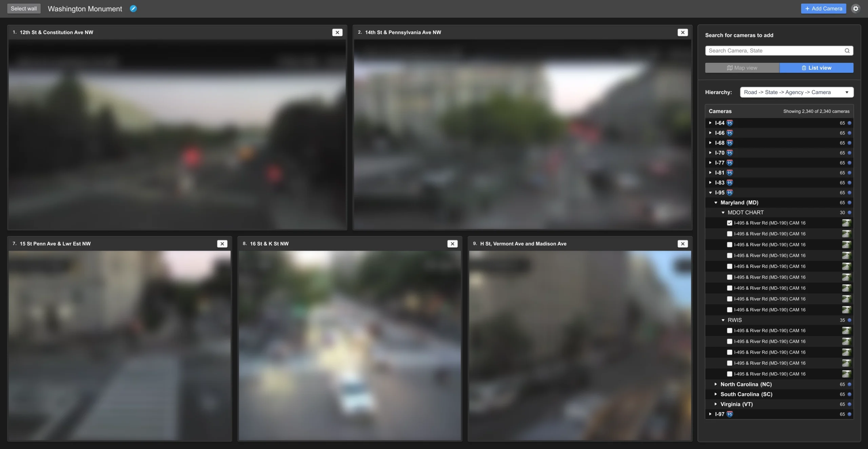Open the Hierarchy dropdown
868x449 pixels.
pyautogui.click(x=796, y=92)
